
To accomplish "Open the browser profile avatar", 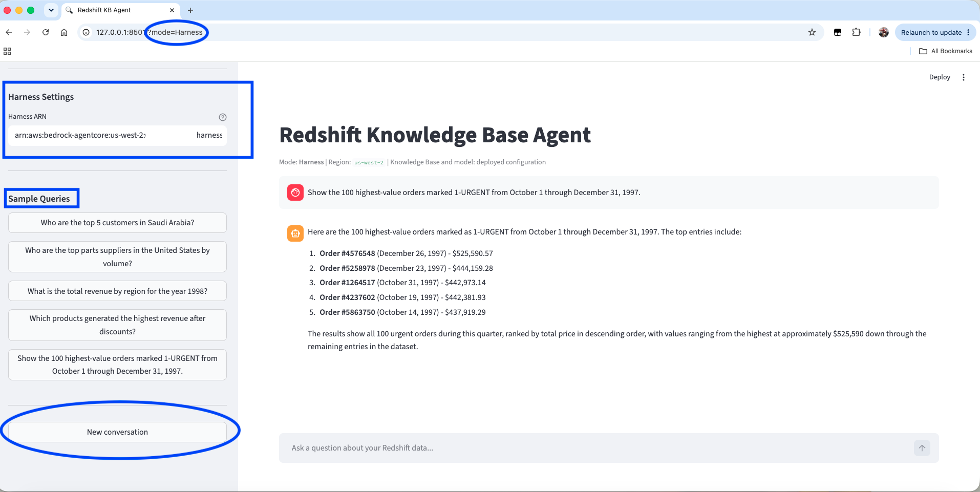I will point(884,32).
